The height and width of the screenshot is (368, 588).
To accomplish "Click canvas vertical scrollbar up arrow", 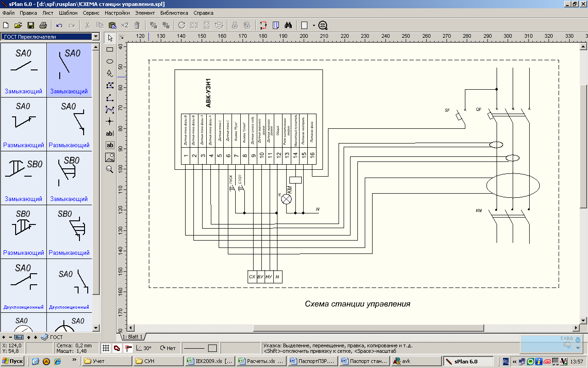I will pos(583,46).
